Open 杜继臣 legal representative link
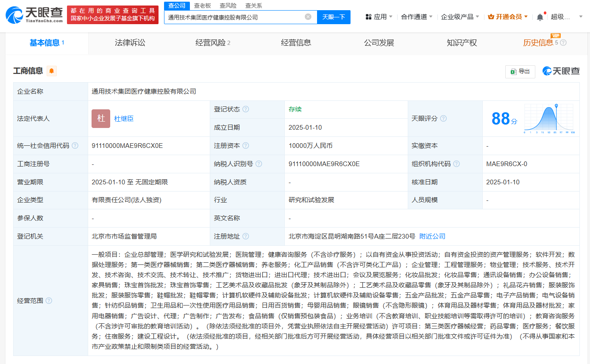Screen dimensions: 590x364 click(124, 119)
